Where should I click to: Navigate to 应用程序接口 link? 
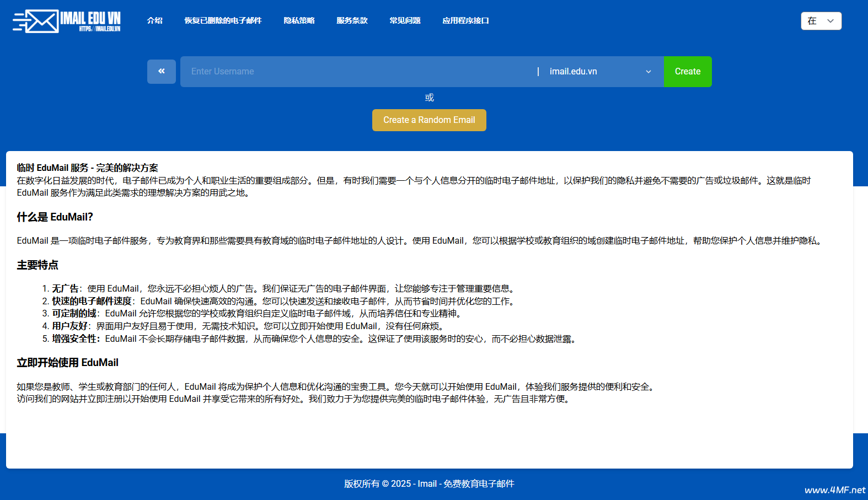(465, 20)
